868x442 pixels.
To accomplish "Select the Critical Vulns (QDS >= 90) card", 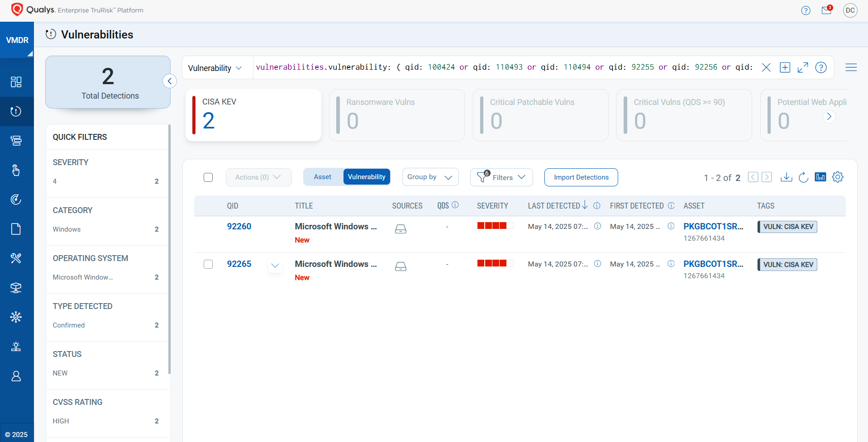I will tap(684, 115).
